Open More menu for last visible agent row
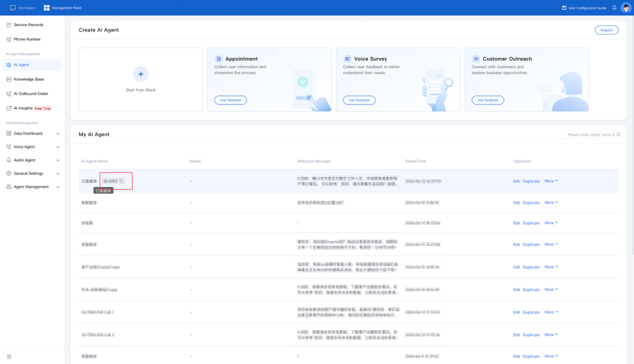The width and height of the screenshot is (634, 364). pos(551,356)
